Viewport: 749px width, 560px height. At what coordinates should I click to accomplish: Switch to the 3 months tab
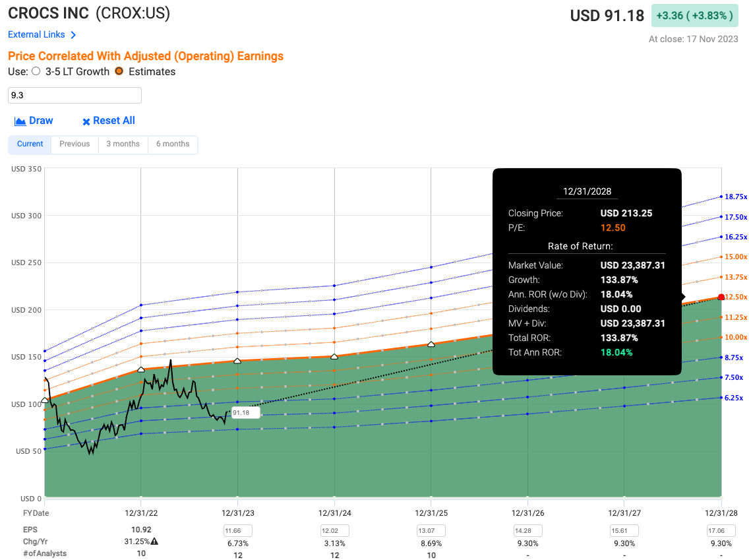(x=123, y=144)
